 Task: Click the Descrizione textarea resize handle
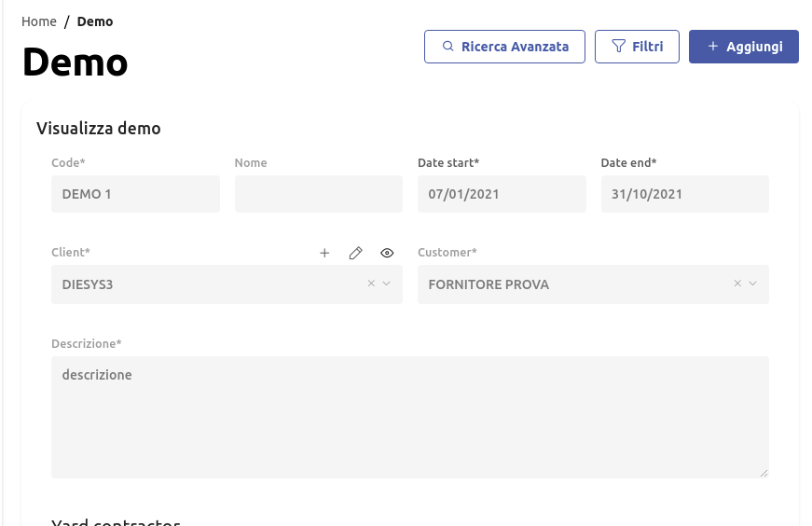(x=764, y=473)
